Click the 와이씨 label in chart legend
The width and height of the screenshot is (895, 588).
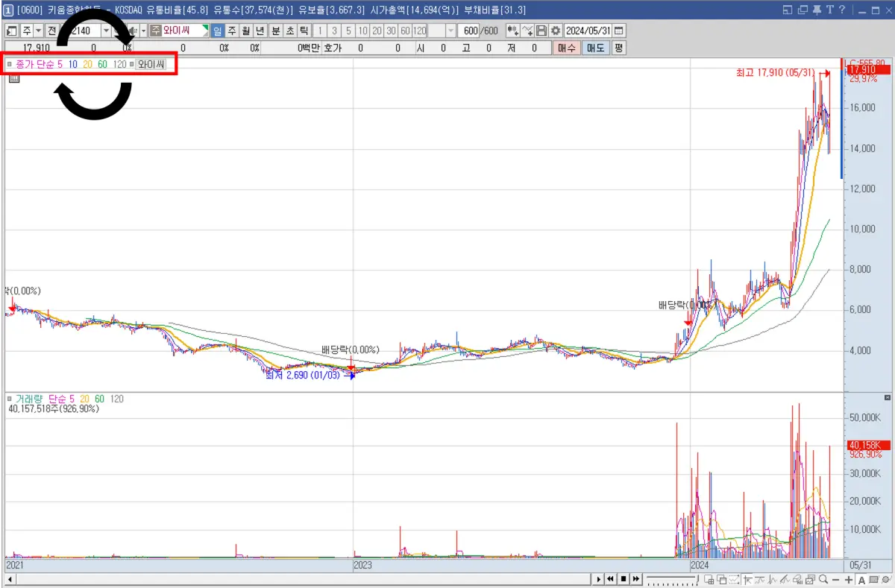(150, 64)
